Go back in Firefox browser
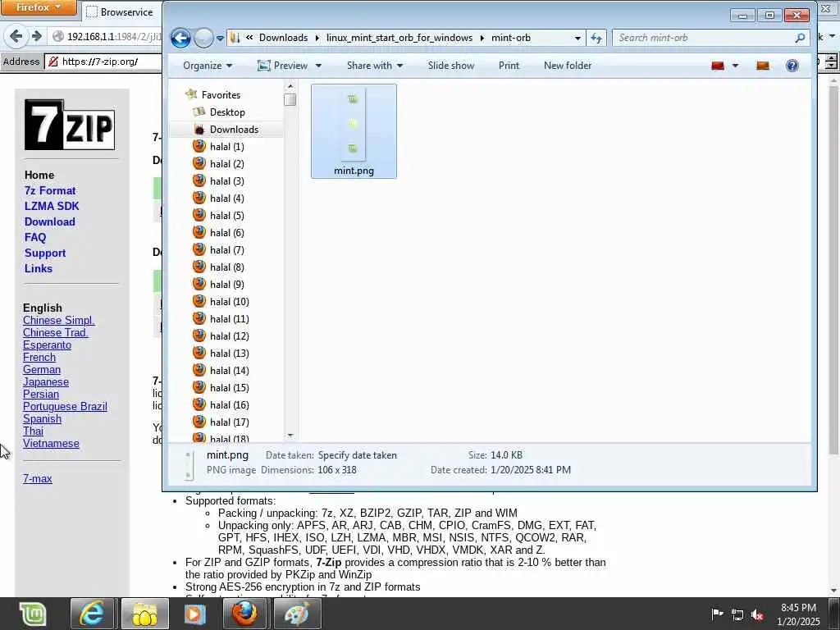 tap(16, 36)
